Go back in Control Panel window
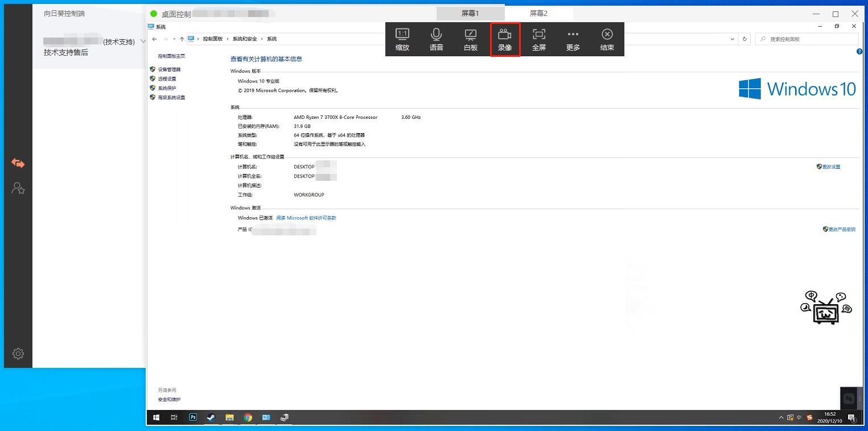Viewport: 868px width, 431px height. pos(155,39)
